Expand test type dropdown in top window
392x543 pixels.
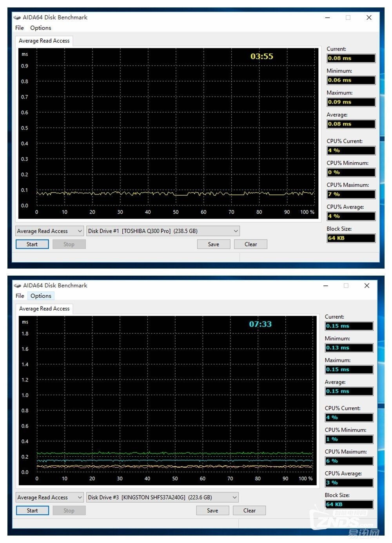[x=49, y=231]
